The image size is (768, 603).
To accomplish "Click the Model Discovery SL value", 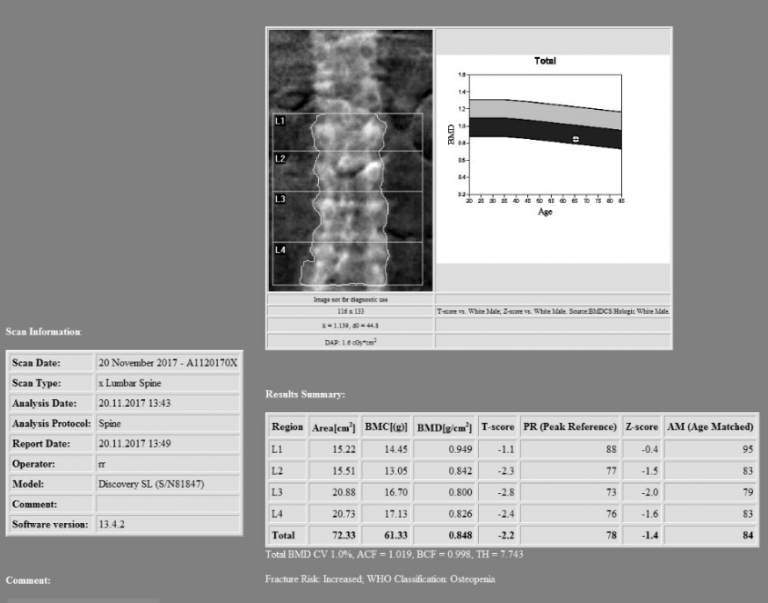I will [167, 484].
